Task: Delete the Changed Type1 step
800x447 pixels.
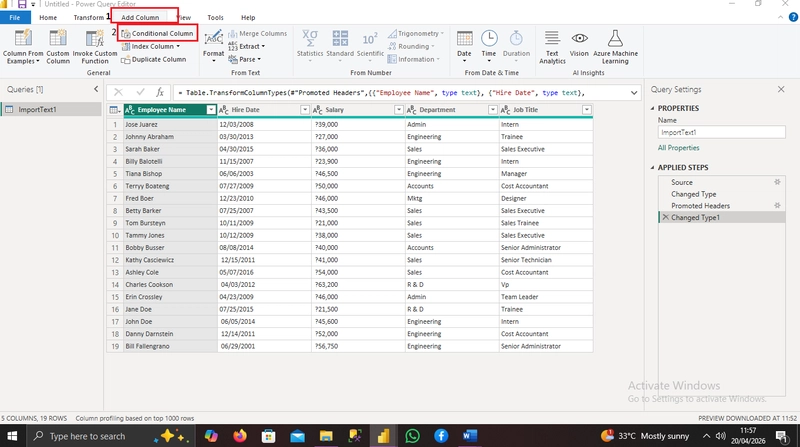Action: (x=665, y=217)
